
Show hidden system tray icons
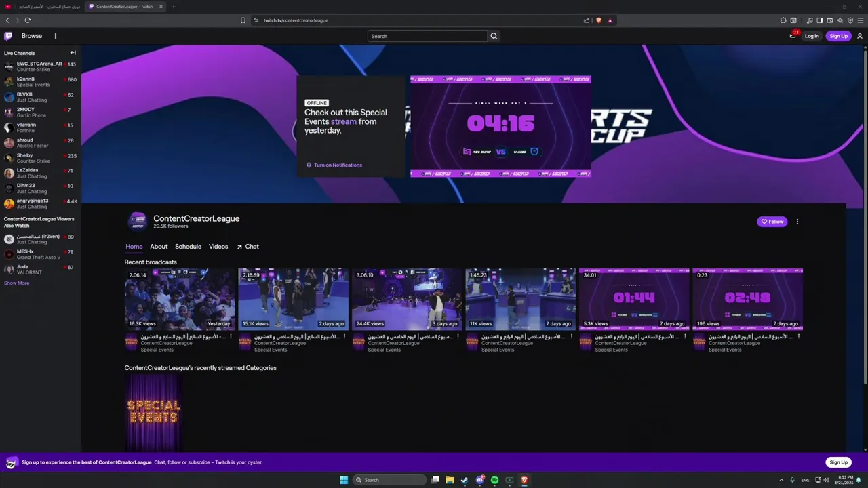(x=781, y=480)
